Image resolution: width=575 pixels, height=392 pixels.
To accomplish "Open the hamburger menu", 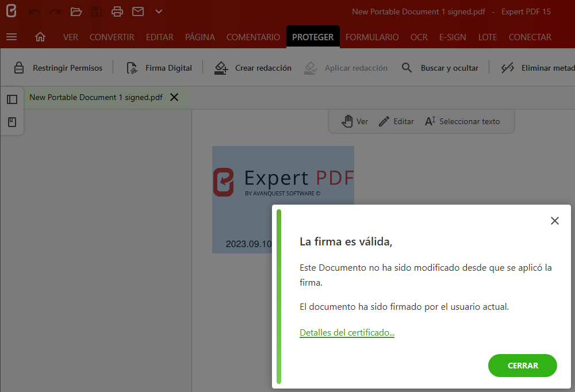I will tap(11, 37).
